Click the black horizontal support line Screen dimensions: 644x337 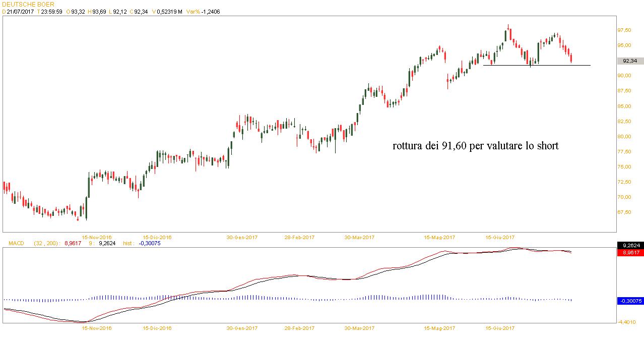(x=536, y=65)
